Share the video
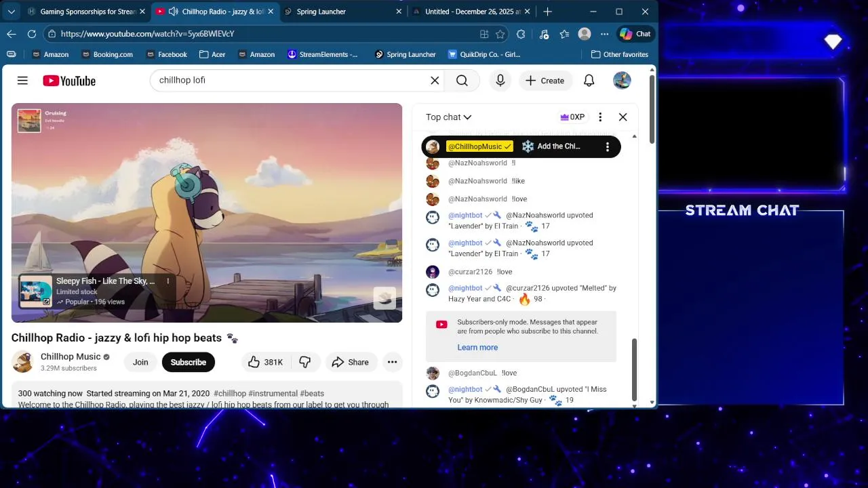 [351, 362]
